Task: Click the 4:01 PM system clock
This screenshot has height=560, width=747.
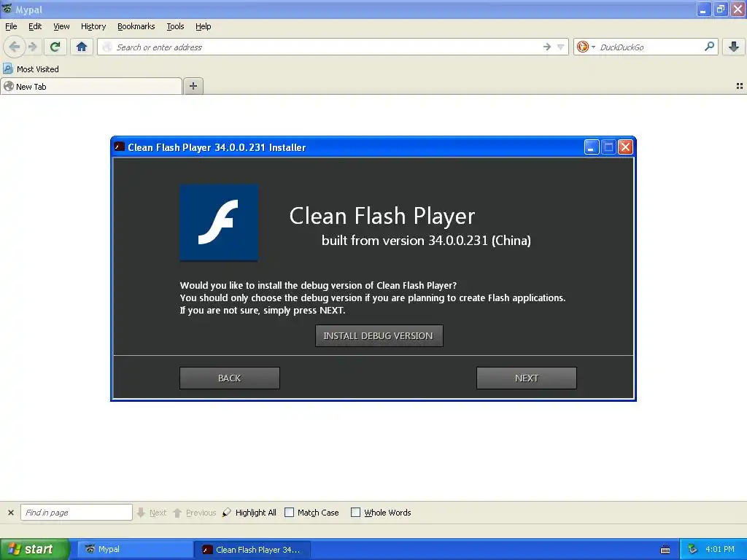Action: coord(720,549)
